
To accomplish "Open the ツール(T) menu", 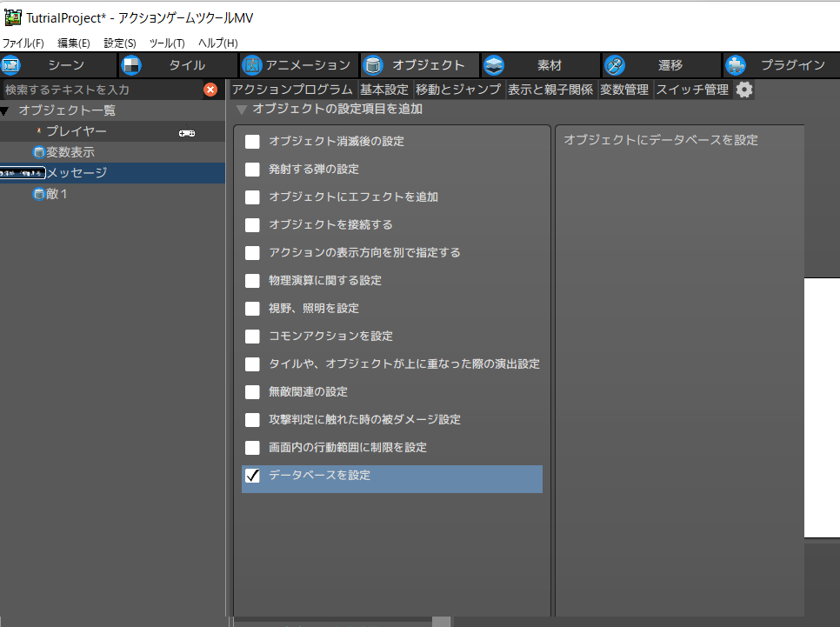I will coord(167,43).
